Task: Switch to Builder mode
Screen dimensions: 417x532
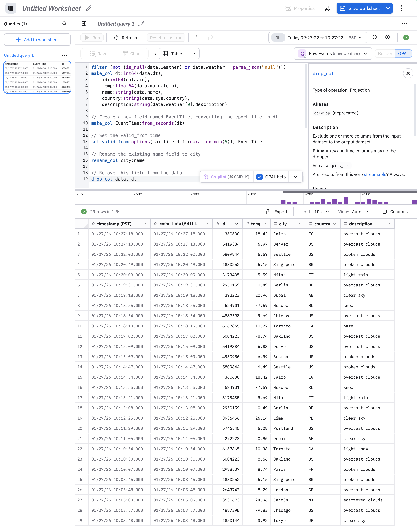Action: (x=385, y=54)
